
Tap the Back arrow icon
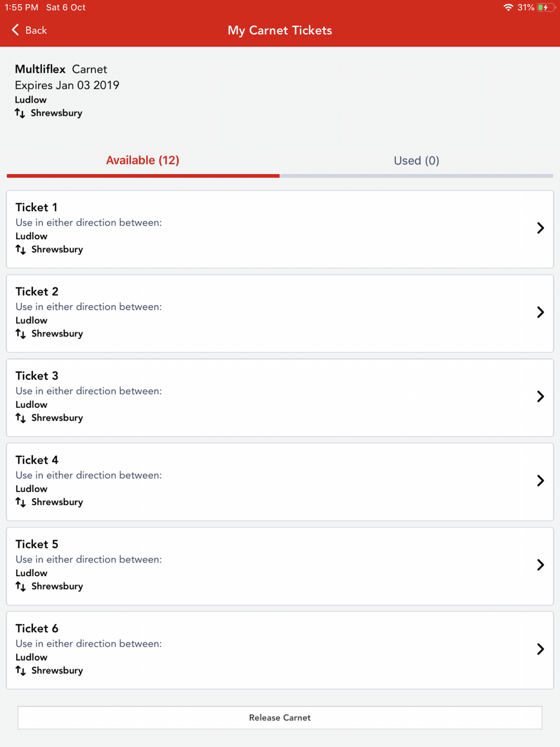[x=15, y=30]
